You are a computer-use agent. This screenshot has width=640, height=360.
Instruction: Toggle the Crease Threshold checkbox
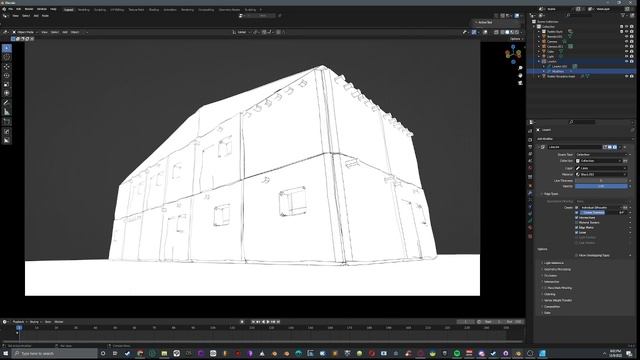[x=577, y=212]
